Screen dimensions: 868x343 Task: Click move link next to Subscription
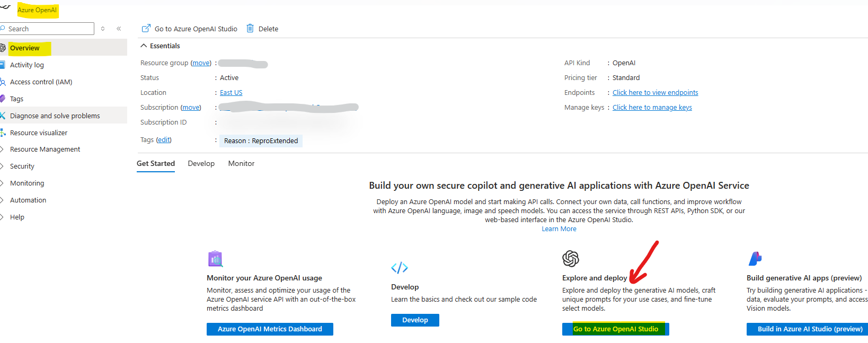(x=191, y=107)
